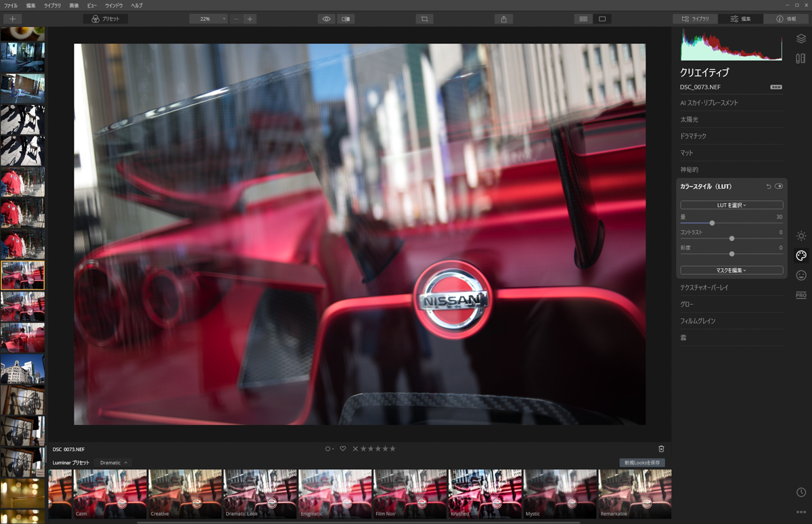Click the share export icon
This screenshot has width=812, height=524.
click(503, 19)
